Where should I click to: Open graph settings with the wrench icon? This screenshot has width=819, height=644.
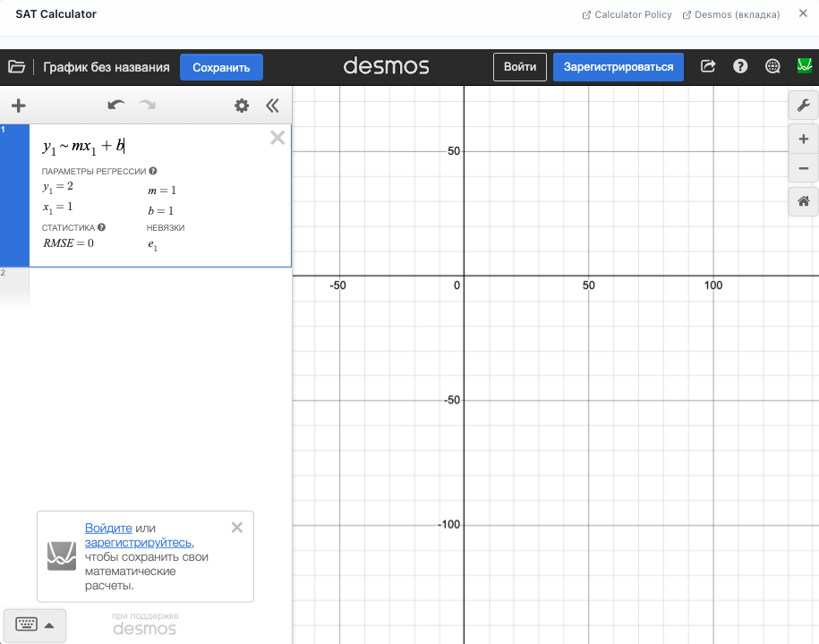coord(803,105)
